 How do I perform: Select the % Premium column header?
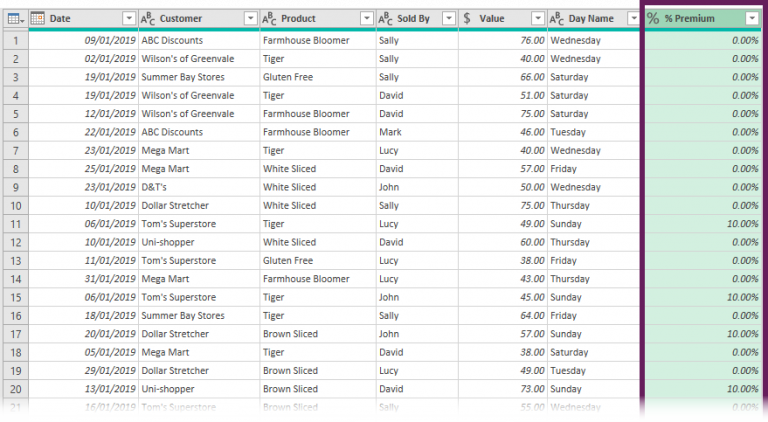coord(700,19)
